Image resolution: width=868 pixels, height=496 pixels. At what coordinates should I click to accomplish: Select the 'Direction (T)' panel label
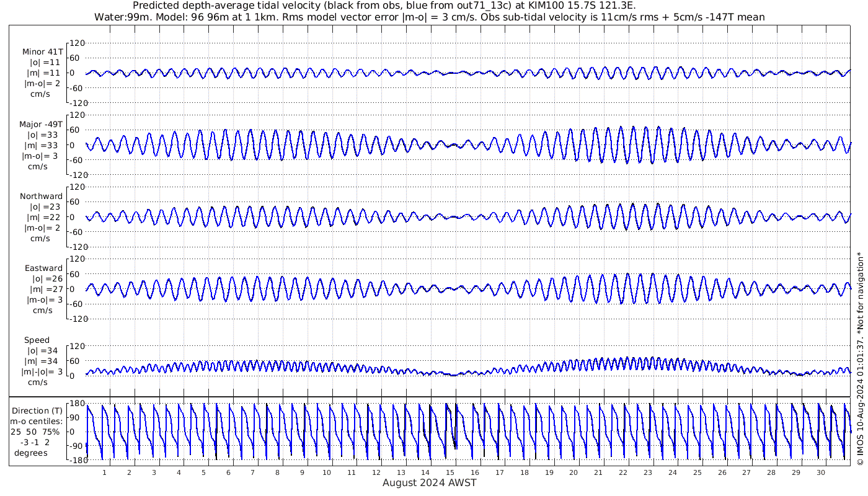tap(38, 410)
